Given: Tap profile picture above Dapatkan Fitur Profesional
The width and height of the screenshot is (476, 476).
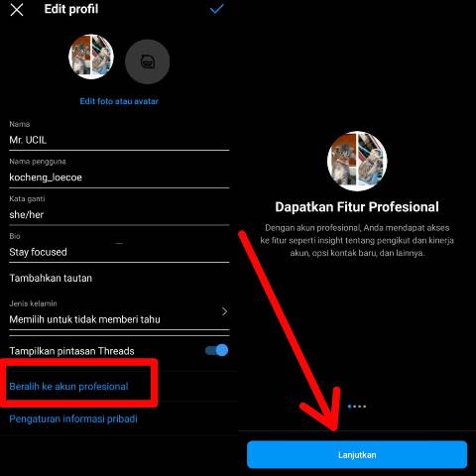Looking at the screenshot, I should point(357,161).
